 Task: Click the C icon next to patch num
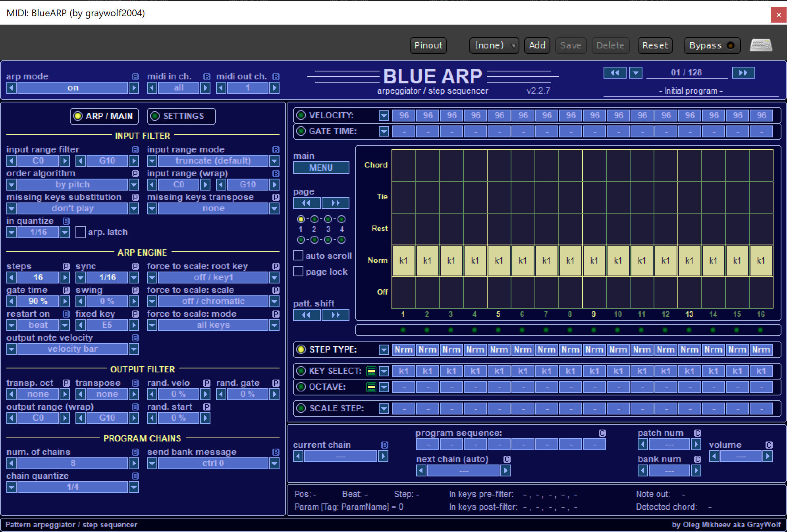(x=697, y=433)
